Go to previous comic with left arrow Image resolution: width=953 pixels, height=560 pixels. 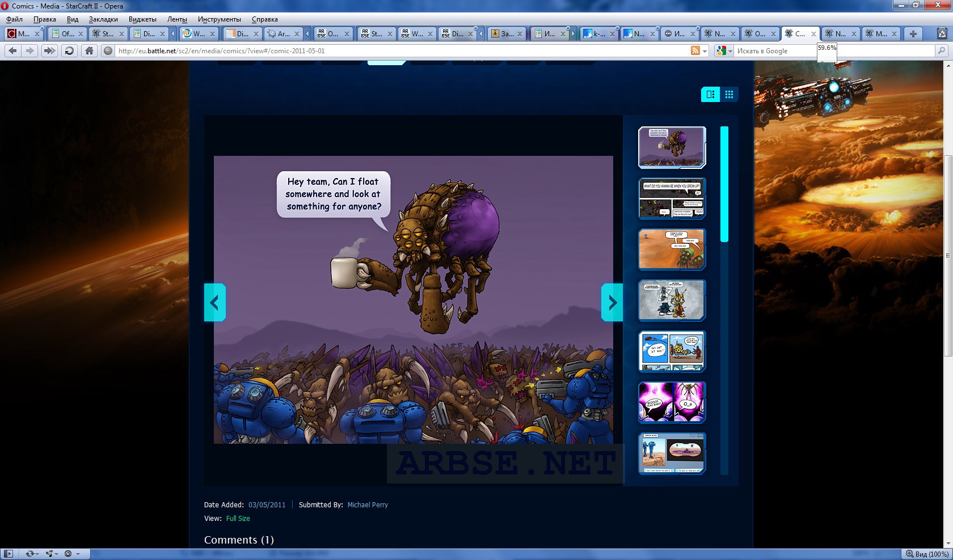215,302
